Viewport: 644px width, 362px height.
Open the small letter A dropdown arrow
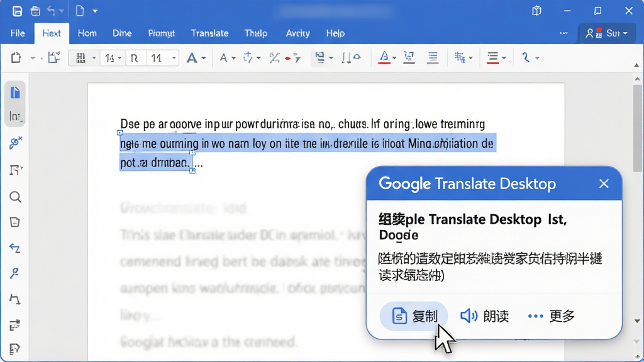(x=233, y=58)
